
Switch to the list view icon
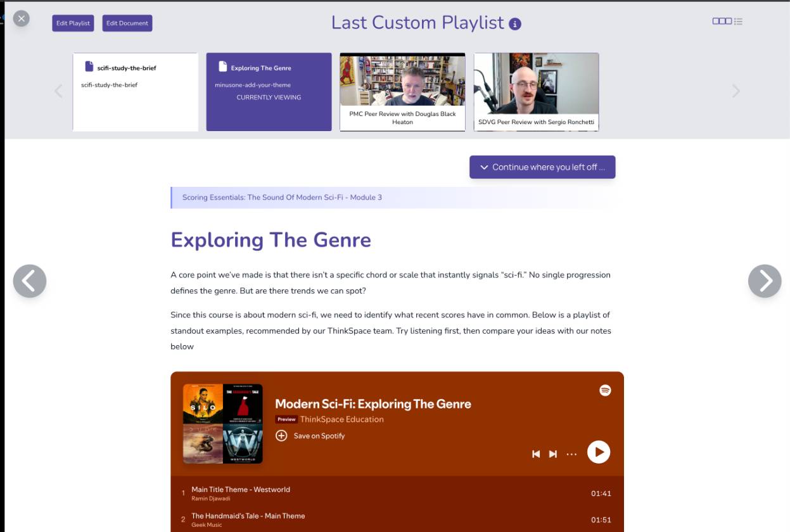pos(738,21)
